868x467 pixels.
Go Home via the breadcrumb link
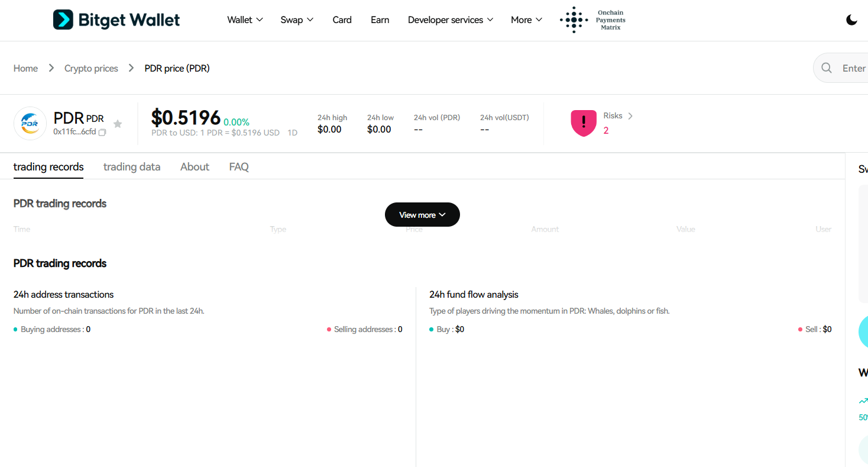pyautogui.click(x=25, y=68)
